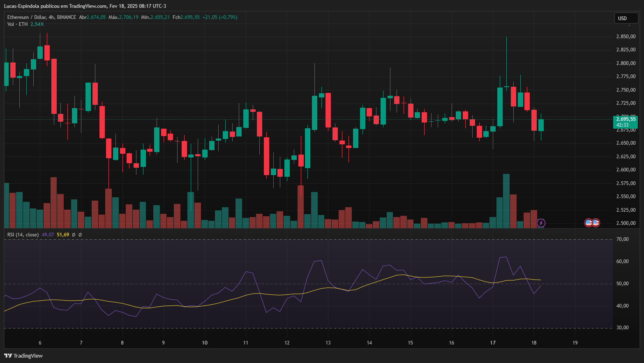This screenshot has width=644, height=363.
Task: Click the yellow RSI average value 51,69
Action: 63,235
